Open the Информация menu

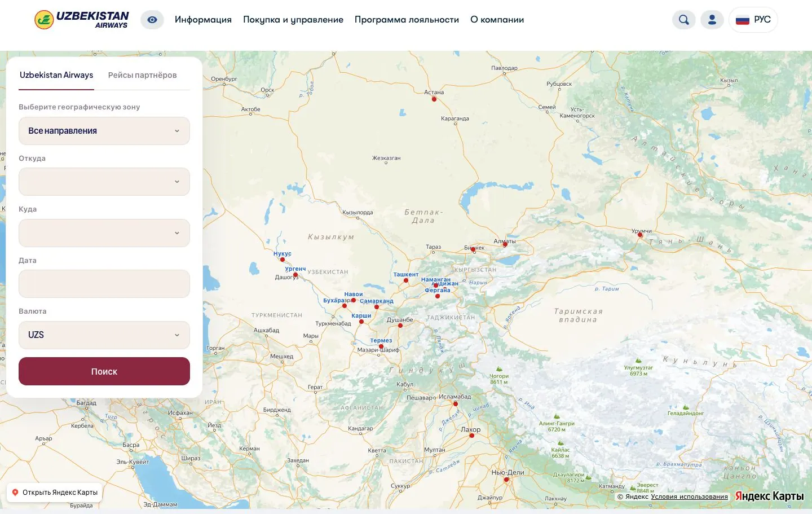pyautogui.click(x=203, y=20)
